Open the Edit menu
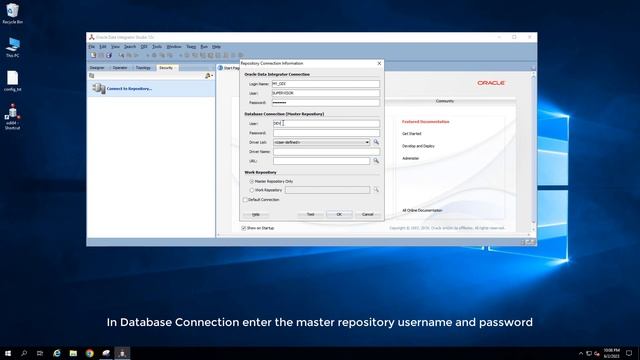The height and width of the screenshot is (360, 640). [x=103, y=47]
